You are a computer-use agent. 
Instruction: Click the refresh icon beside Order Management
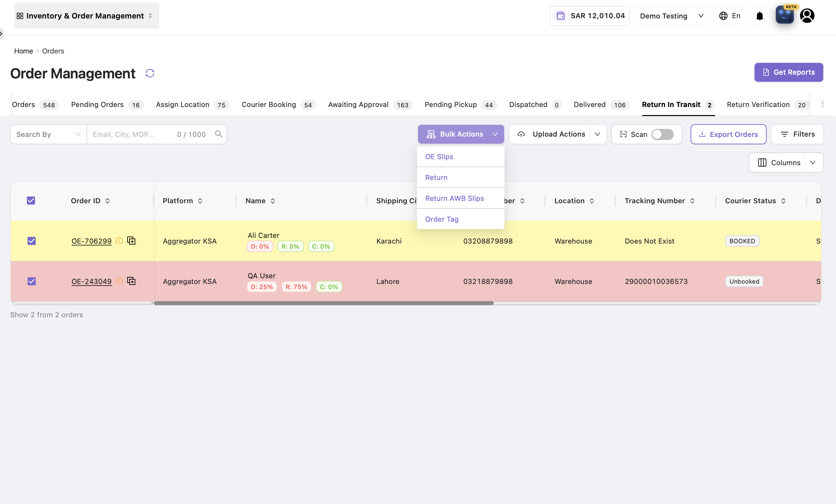tap(150, 73)
